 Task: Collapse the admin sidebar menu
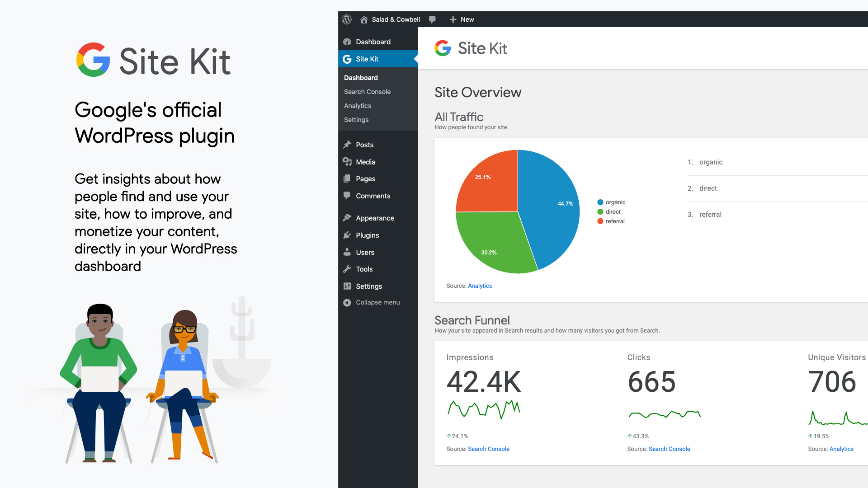point(378,302)
